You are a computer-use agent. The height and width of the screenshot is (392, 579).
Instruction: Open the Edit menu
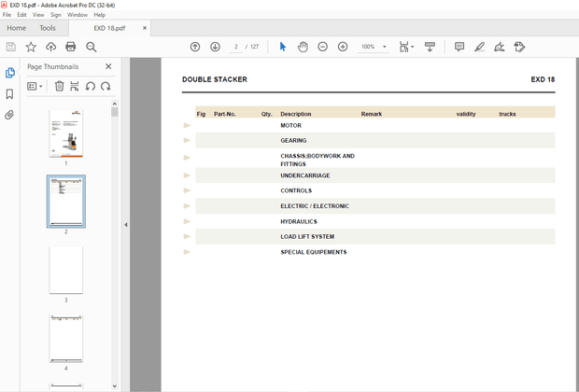tap(21, 15)
